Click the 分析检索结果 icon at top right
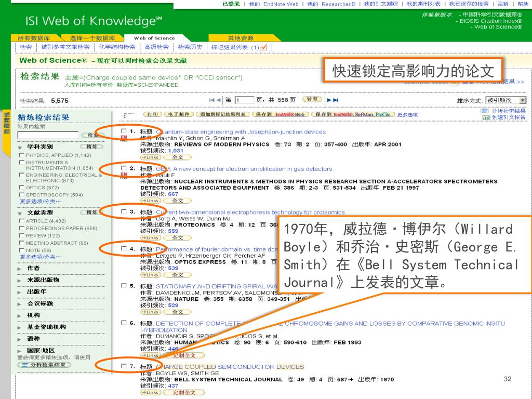 485,111
